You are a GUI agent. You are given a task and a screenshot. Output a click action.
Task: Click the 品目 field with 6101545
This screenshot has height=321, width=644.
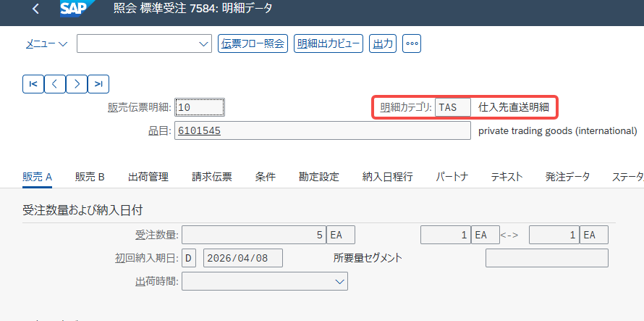click(x=323, y=130)
